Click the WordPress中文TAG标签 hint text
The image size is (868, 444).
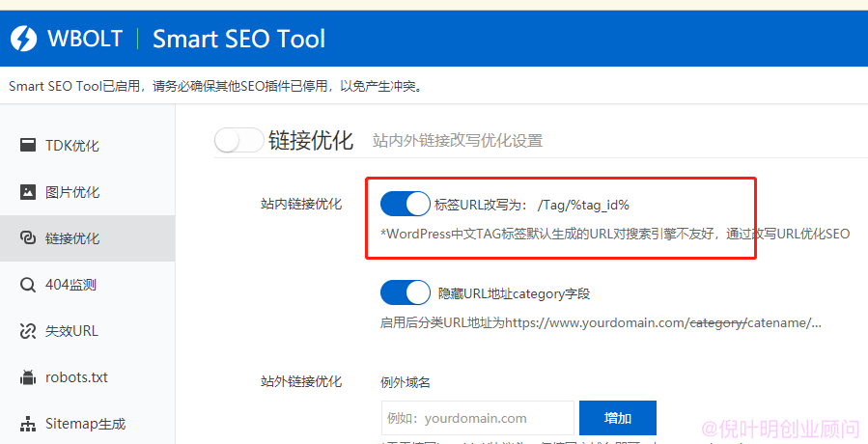(x=615, y=234)
